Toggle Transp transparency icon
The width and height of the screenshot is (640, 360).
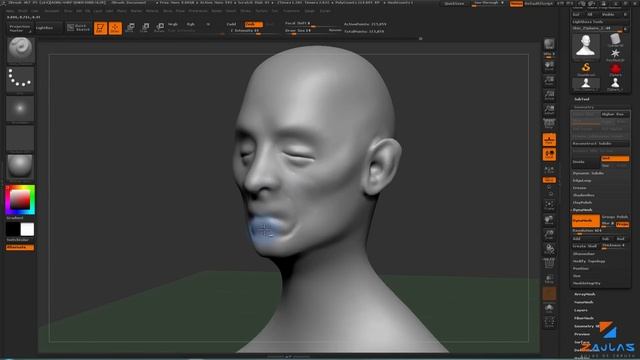(549, 278)
